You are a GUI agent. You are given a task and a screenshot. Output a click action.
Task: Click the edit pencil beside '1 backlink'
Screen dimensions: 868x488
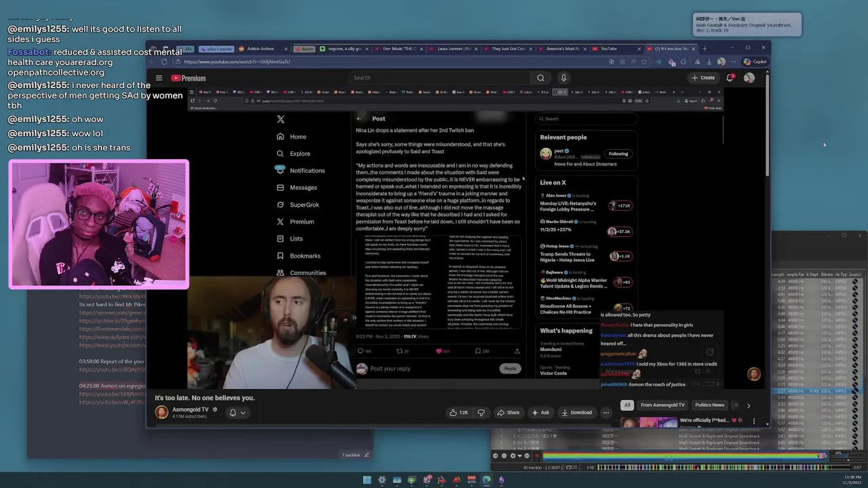click(x=367, y=455)
